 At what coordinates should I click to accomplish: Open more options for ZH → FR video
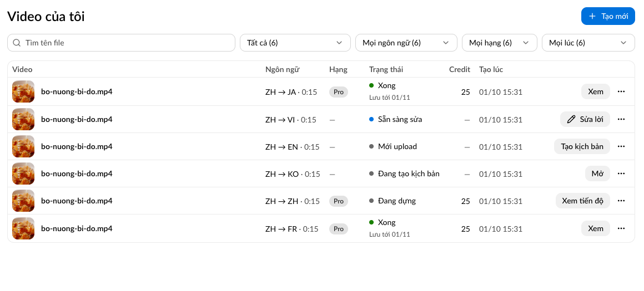pyautogui.click(x=621, y=228)
